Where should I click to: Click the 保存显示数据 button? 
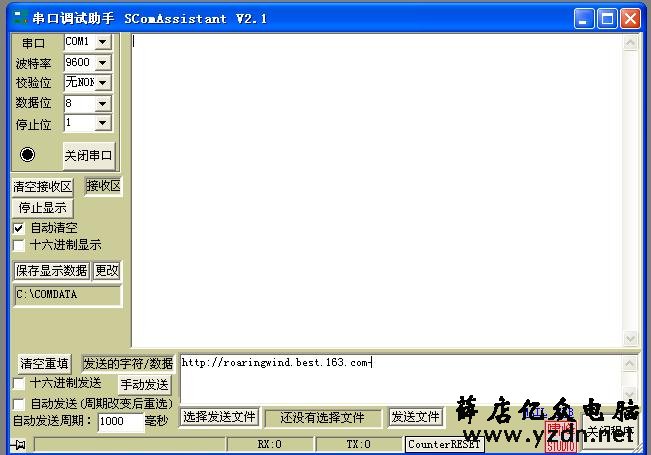tap(51, 271)
